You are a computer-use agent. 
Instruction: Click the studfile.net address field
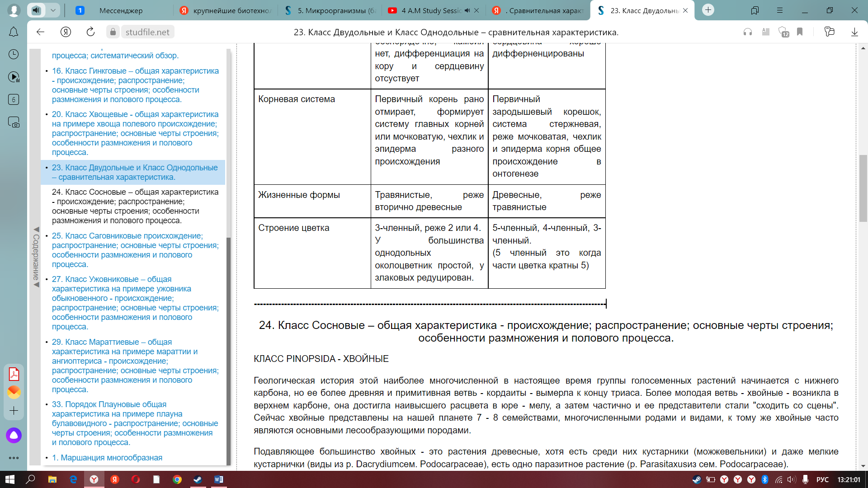click(147, 32)
